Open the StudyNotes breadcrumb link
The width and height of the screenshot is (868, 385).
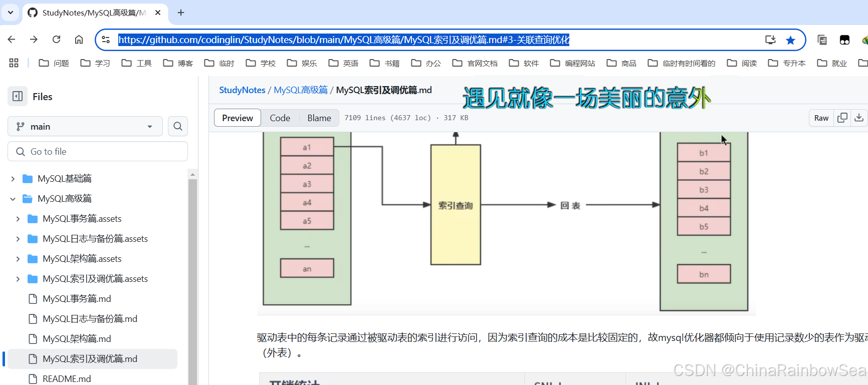[x=242, y=90]
